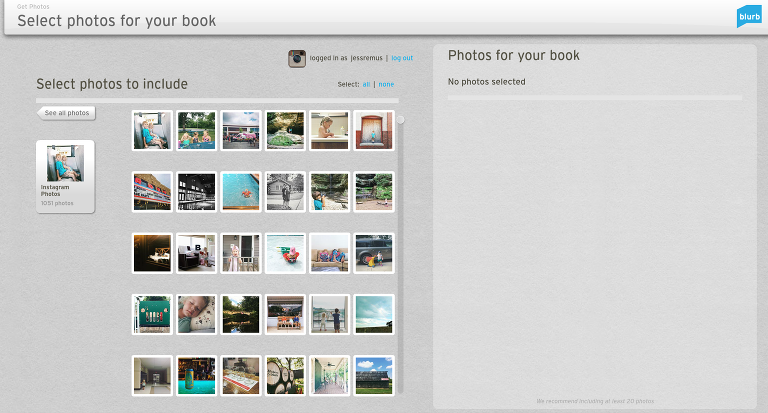Pick the board game photo
The width and height of the screenshot is (768, 413).
click(x=241, y=375)
